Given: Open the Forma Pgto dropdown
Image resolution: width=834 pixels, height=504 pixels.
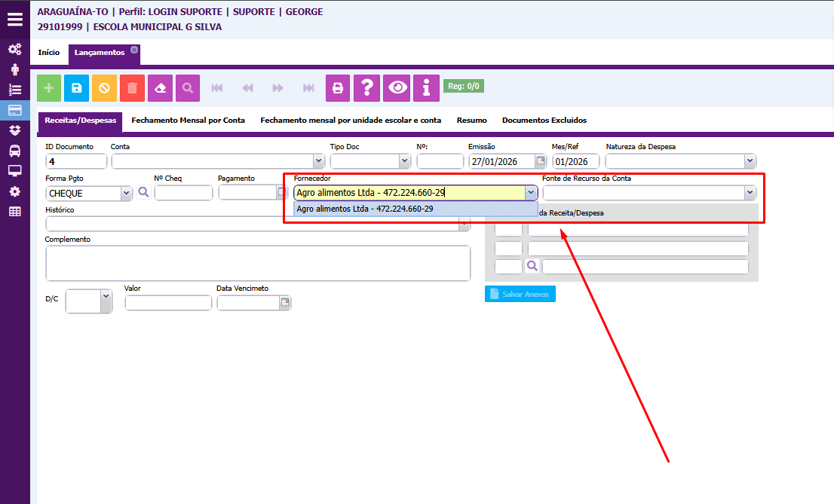Looking at the screenshot, I should coord(126,194).
